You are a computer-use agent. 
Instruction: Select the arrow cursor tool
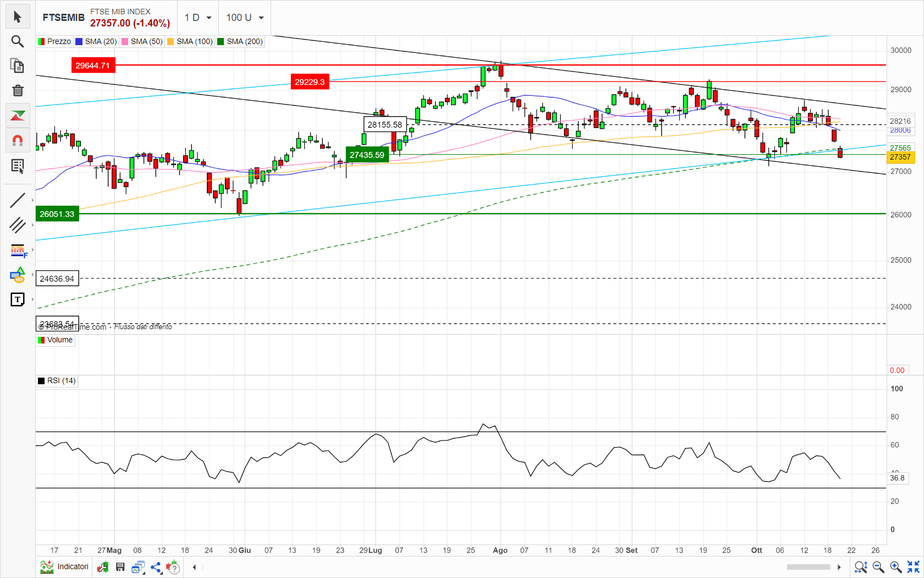tap(18, 17)
